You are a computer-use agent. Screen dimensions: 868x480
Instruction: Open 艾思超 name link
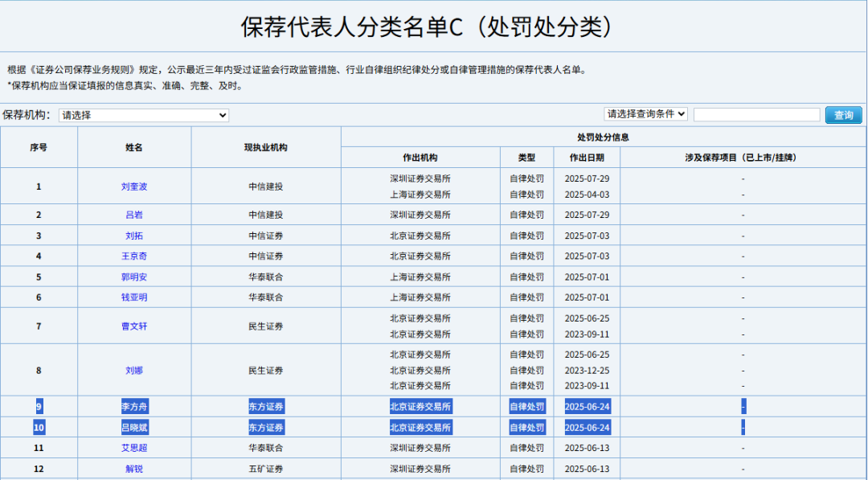[134, 448]
